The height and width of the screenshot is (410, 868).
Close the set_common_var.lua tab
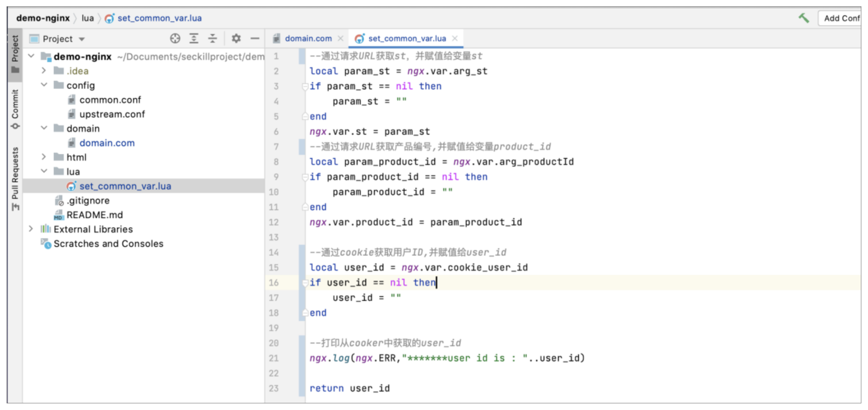[455, 38]
